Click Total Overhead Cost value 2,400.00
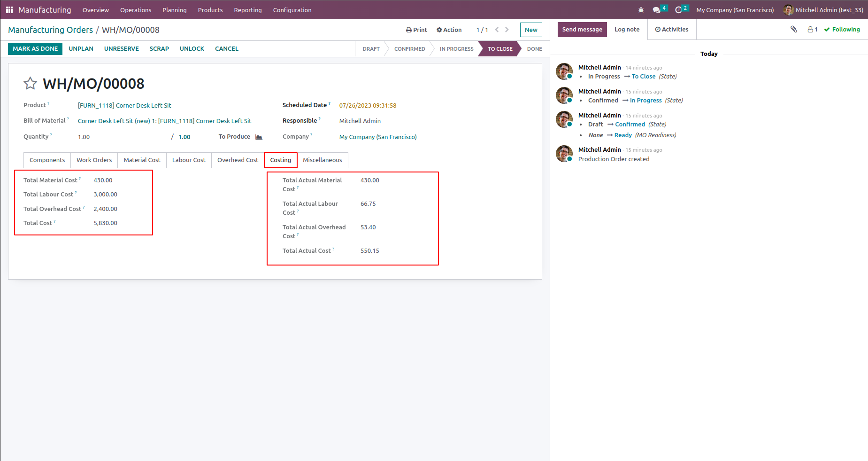 106,209
